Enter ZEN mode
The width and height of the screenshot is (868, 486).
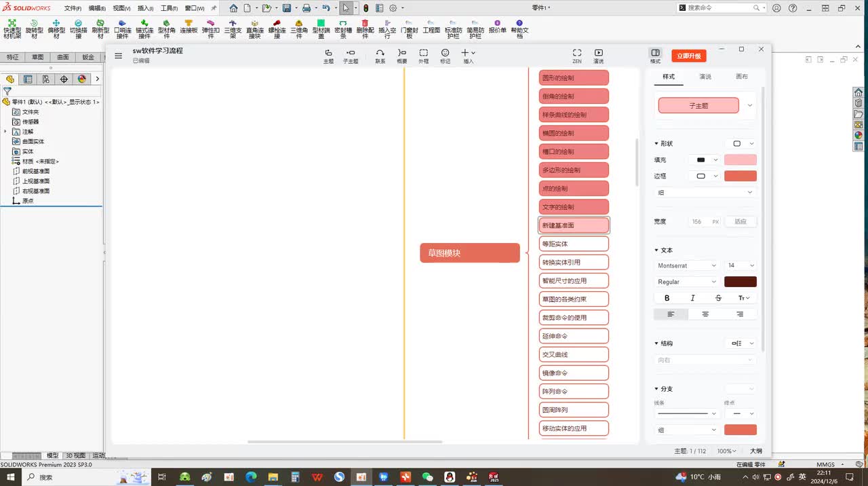pos(577,56)
